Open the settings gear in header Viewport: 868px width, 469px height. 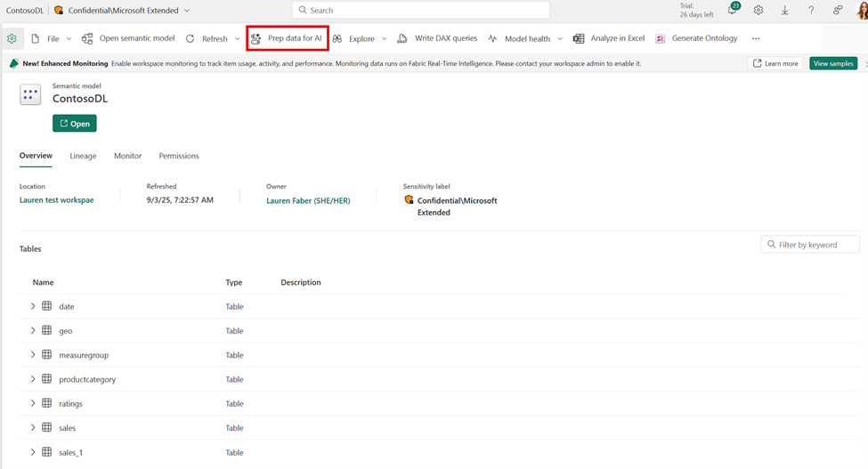pos(758,11)
